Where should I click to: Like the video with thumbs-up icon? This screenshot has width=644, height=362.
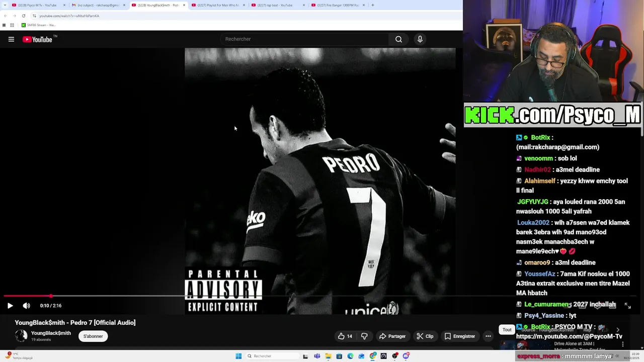coord(345,336)
